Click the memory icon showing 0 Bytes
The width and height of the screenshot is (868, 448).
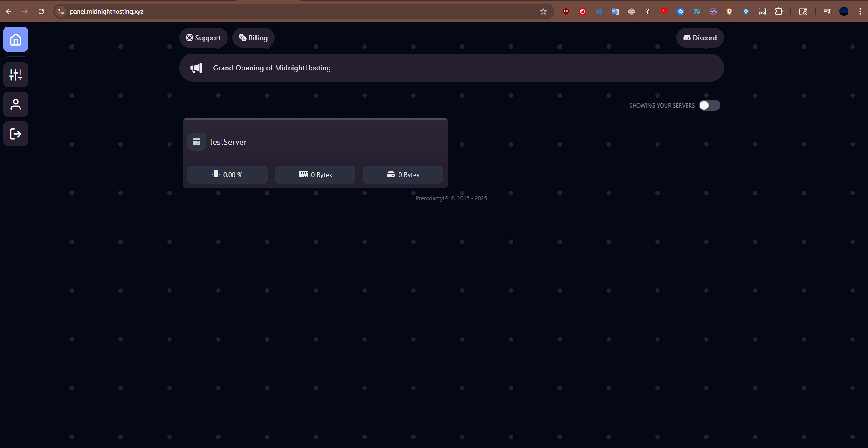(303, 174)
